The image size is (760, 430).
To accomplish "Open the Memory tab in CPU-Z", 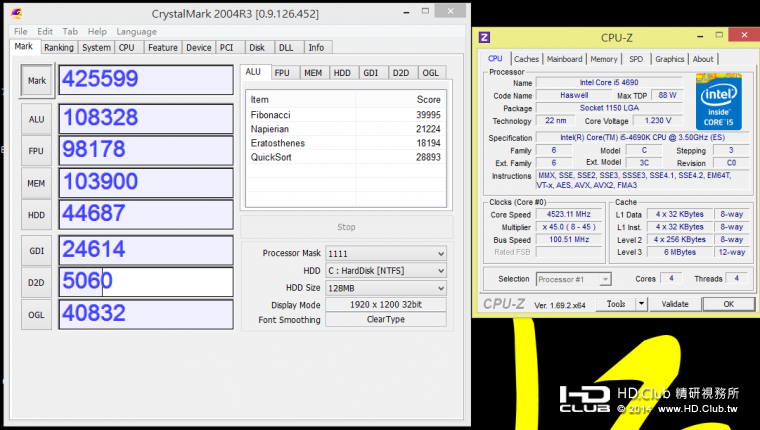I will pyautogui.click(x=604, y=59).
